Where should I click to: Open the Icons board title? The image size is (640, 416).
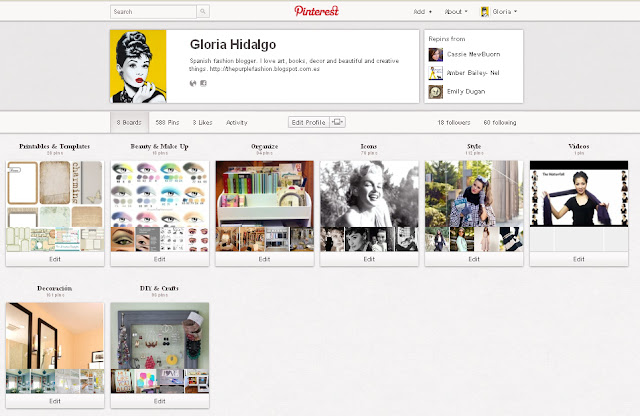369,146
